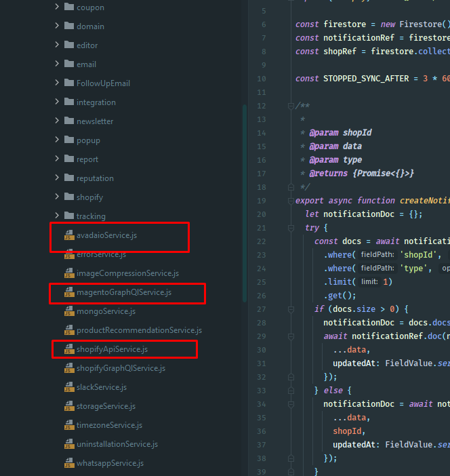
Task: Click the folder icon of the coupon directory
Action: click(x=69, y=7)
